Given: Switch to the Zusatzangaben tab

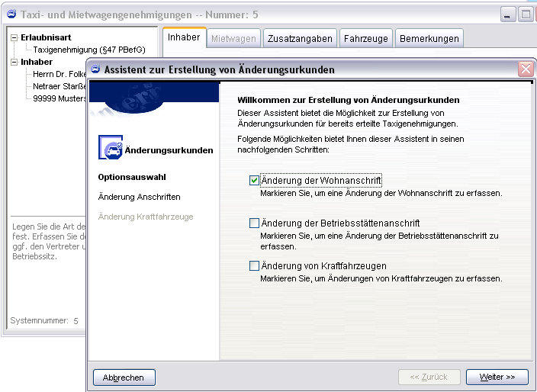Looking at the screenshot, I should tap(300, 38).
